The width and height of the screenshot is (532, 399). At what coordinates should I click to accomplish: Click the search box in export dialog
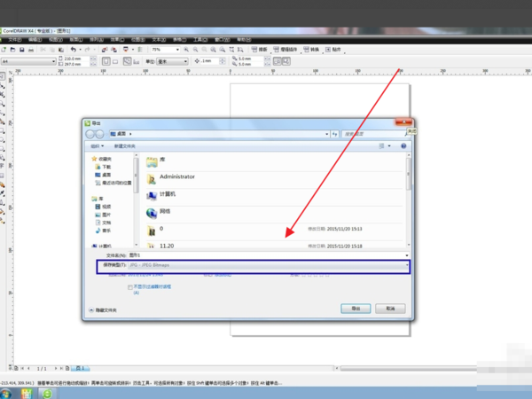tap(375, 134)
